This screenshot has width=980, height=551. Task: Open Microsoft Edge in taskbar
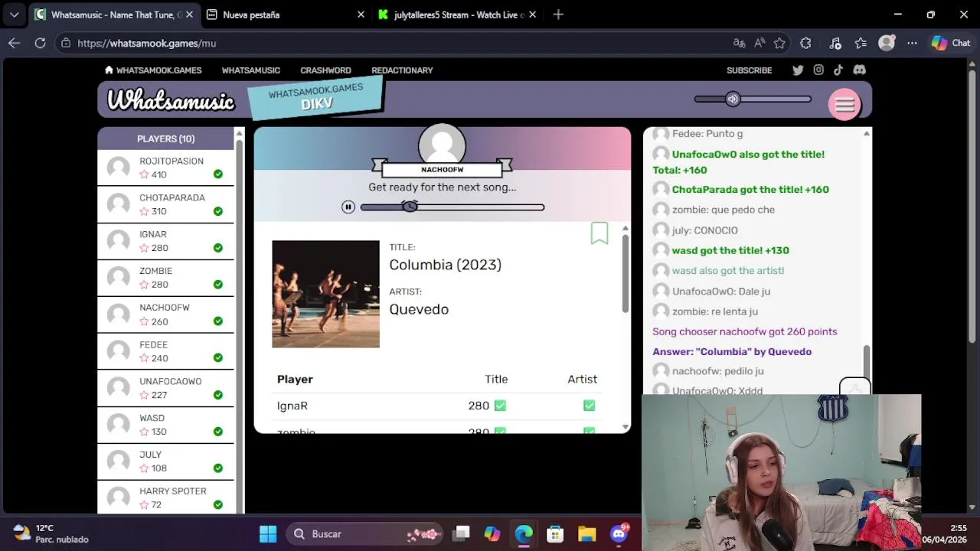point(524,533)
